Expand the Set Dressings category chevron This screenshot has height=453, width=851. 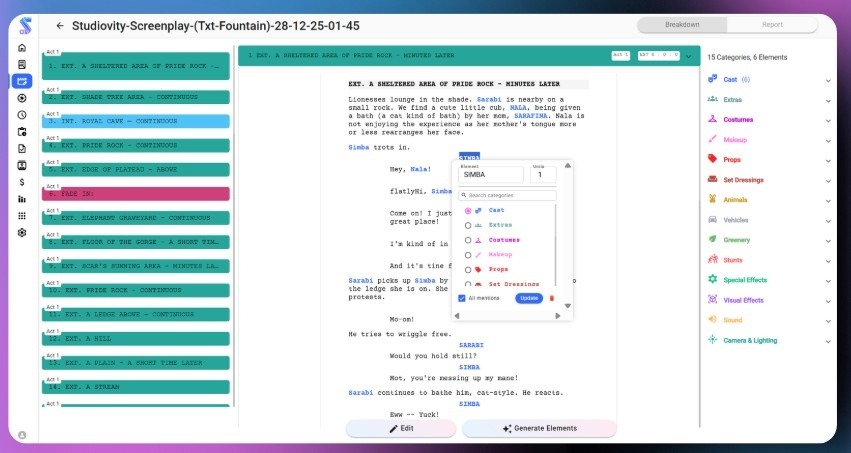[828, 181]
